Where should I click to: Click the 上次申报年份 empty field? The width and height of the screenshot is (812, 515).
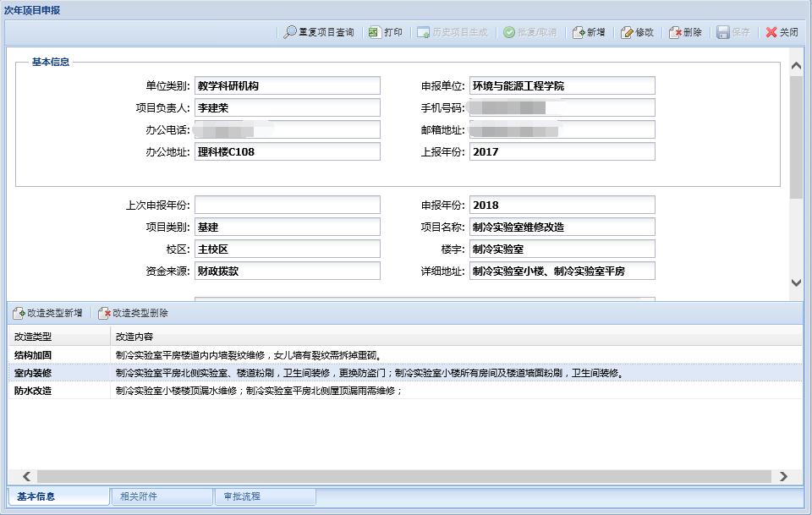(x=287, y=205)
